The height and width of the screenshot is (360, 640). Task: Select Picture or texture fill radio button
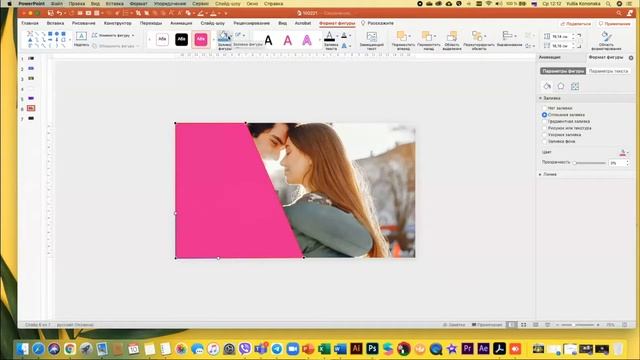(x=544, y=128)
